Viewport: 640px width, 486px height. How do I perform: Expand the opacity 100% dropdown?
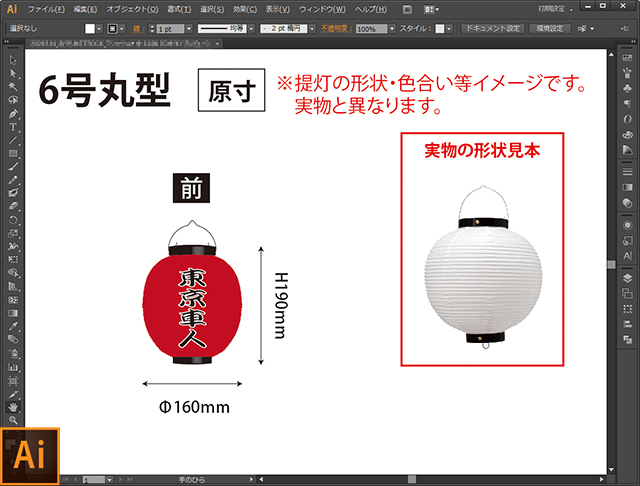pyautogui.click(x=392, y=29)
